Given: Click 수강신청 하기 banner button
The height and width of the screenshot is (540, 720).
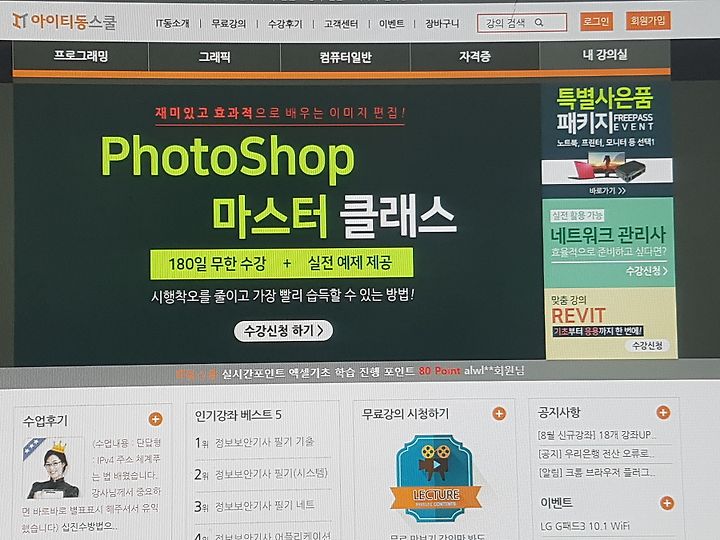Looking at the screenshot, I should [283, 331].
